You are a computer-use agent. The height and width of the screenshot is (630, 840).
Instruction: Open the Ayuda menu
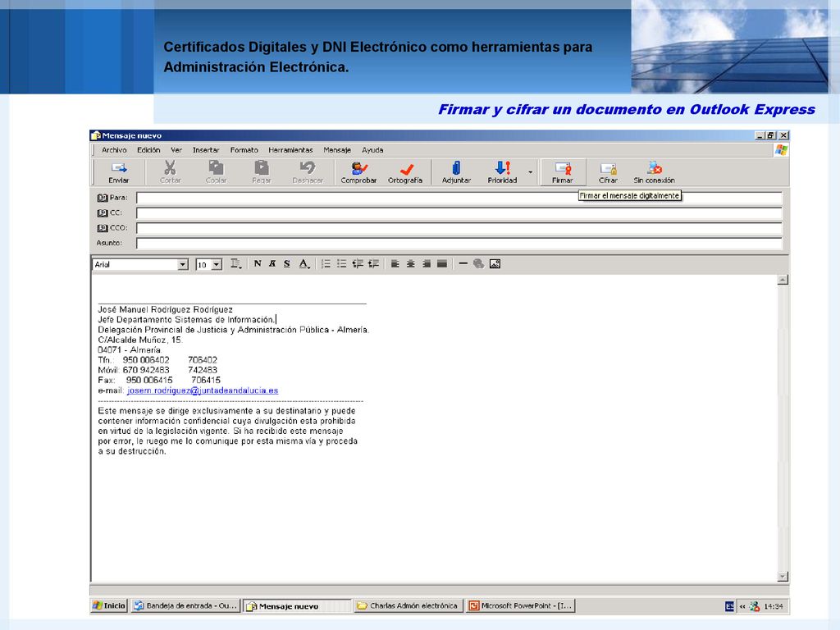(372, 150)
